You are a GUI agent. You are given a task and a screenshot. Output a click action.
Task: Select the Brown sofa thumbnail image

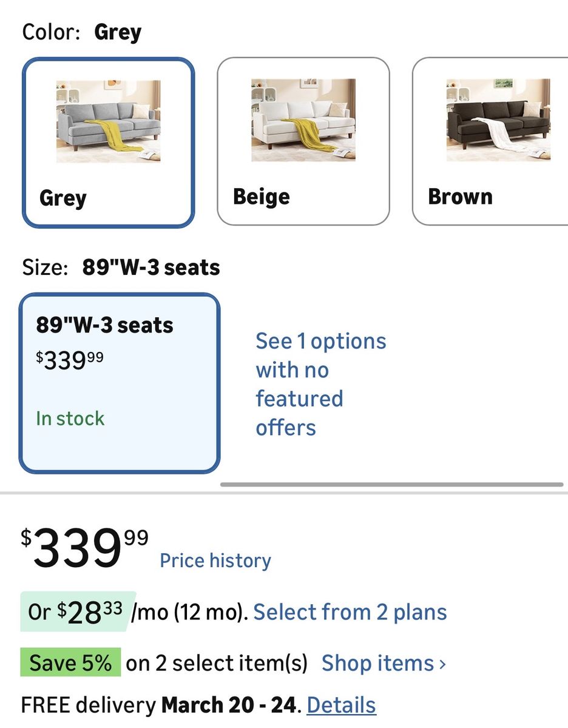(498, 120)
